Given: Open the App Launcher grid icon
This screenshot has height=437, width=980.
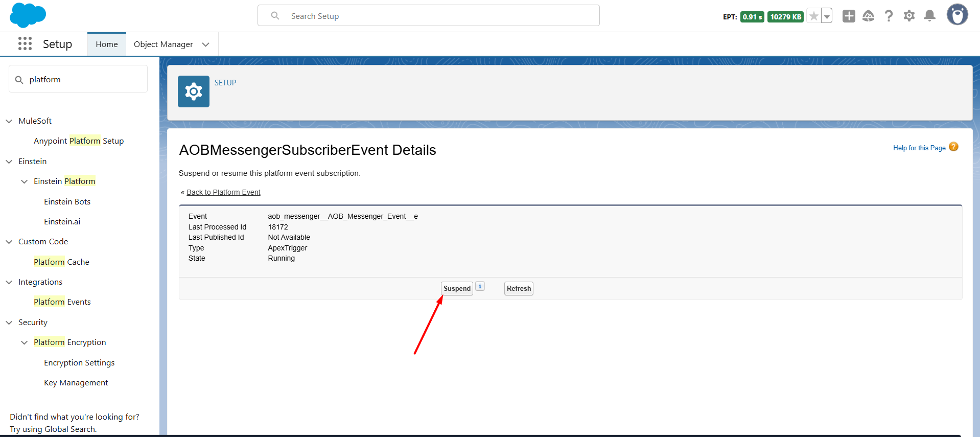Looking at the screenshot, I should point(25,44).
